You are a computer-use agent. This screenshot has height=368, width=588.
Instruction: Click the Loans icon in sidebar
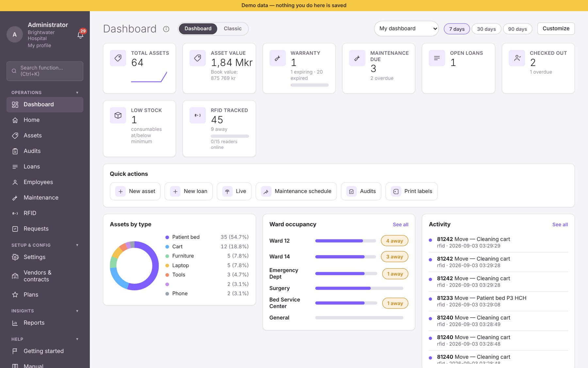(15, 166)
